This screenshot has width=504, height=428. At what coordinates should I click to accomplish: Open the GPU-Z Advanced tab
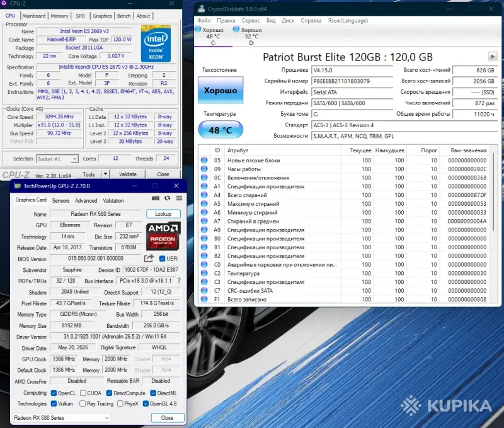(86, 200)
